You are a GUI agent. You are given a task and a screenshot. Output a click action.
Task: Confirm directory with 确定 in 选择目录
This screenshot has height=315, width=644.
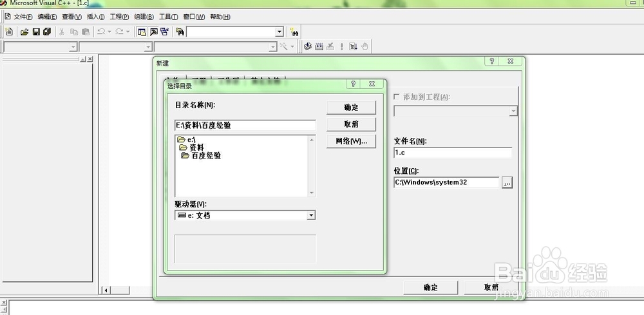click(x=351, y=108)
